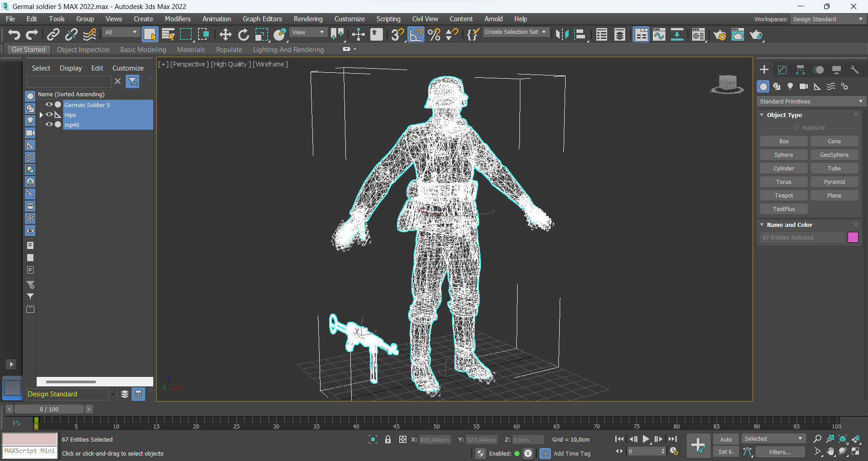Switch to the Display command panel
Screen dimensions: 868x461
click(836, 70)
